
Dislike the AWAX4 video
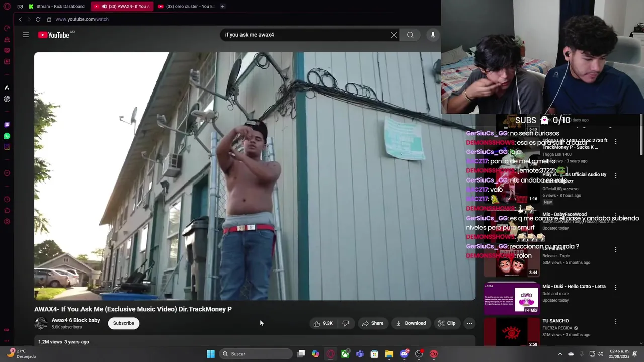click(346, 323)
